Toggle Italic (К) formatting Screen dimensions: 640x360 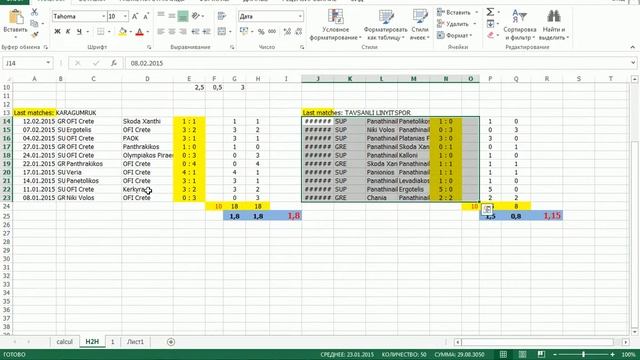tap(68, 31)
